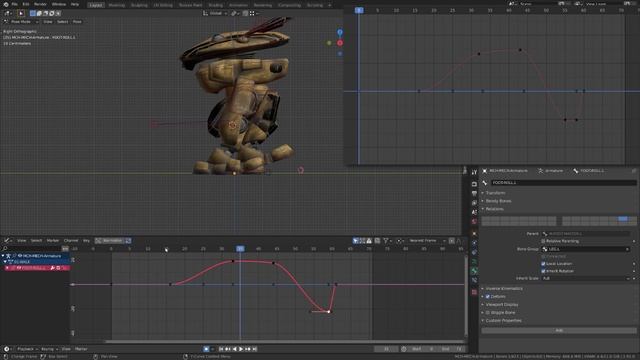Open the Object properties tab

point(474,234)
